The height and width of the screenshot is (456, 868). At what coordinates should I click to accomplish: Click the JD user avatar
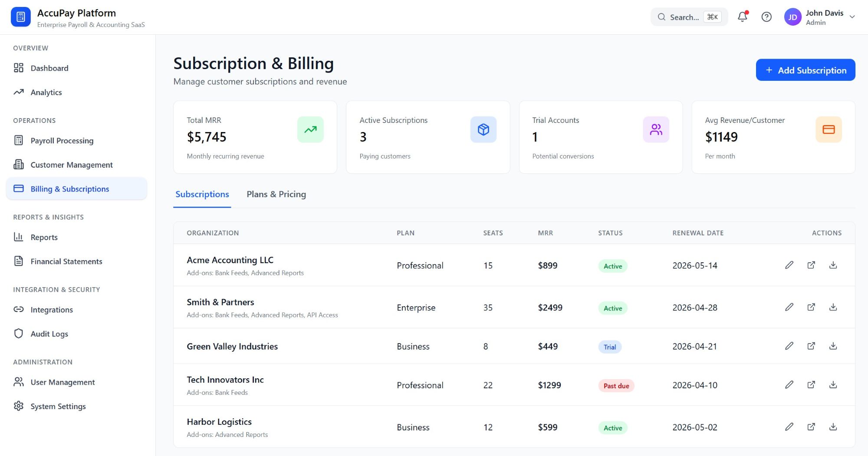tap(792, 17)
